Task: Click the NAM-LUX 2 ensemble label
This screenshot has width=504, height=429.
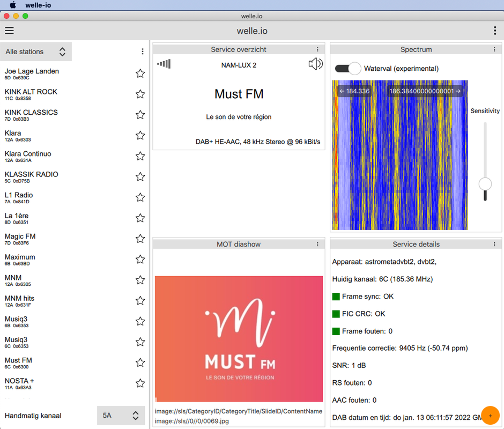Action: click(239, 65)
